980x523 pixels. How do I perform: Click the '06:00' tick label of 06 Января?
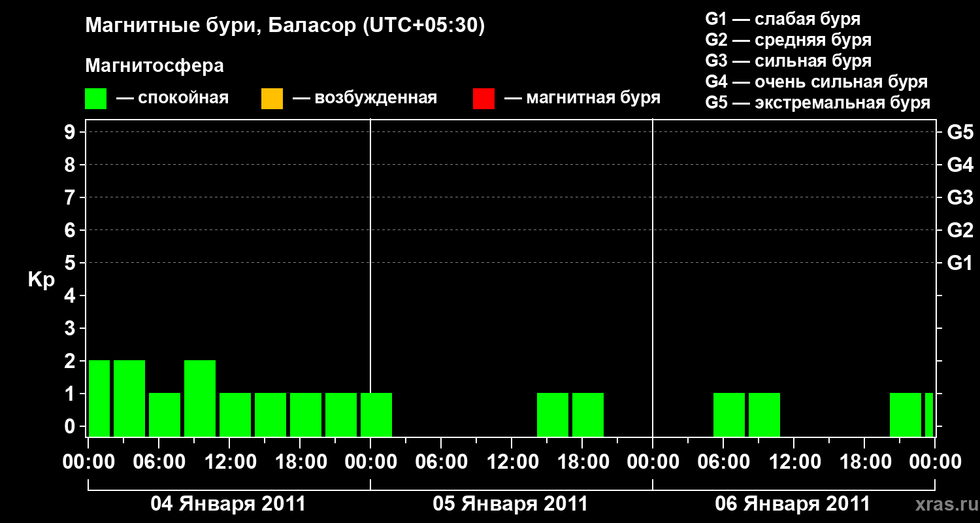pos(723,462)
